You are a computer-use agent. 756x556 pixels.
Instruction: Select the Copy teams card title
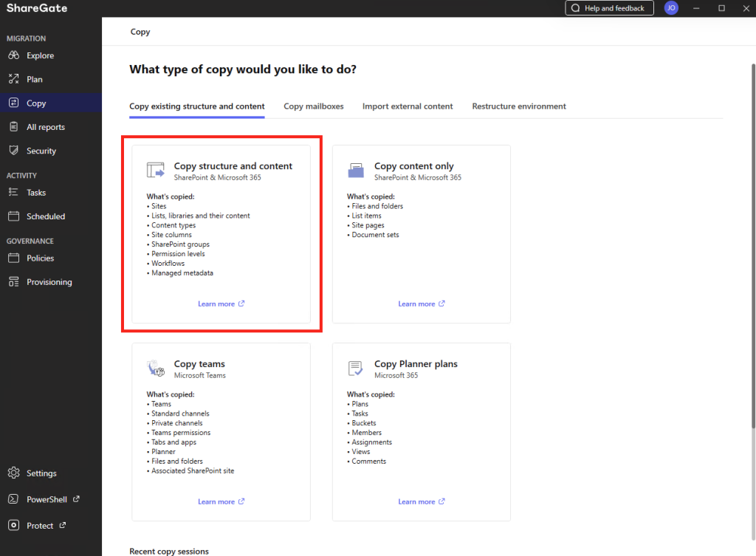tap(199, 363)
